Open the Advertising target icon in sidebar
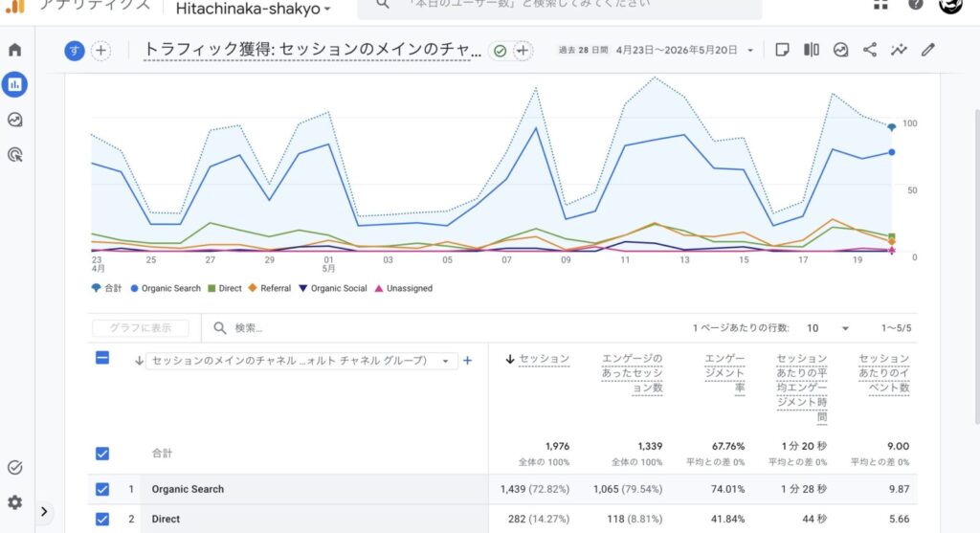 click(x=15, y=154)
